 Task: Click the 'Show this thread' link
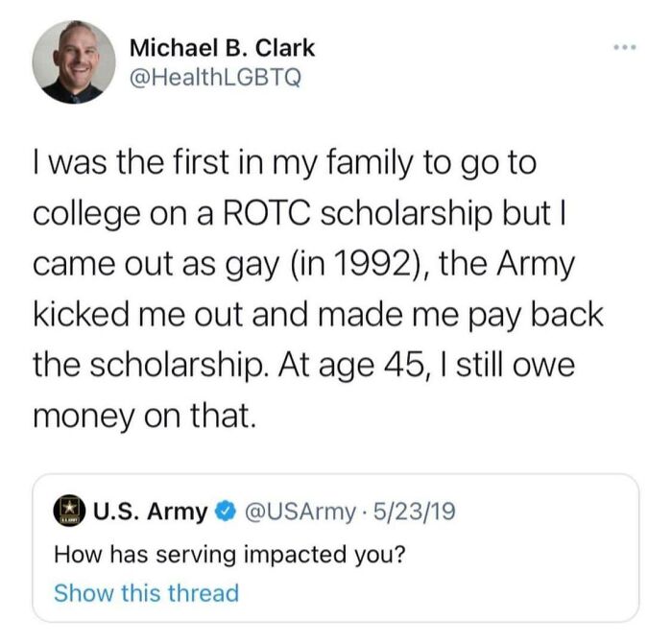coord(146,592)
